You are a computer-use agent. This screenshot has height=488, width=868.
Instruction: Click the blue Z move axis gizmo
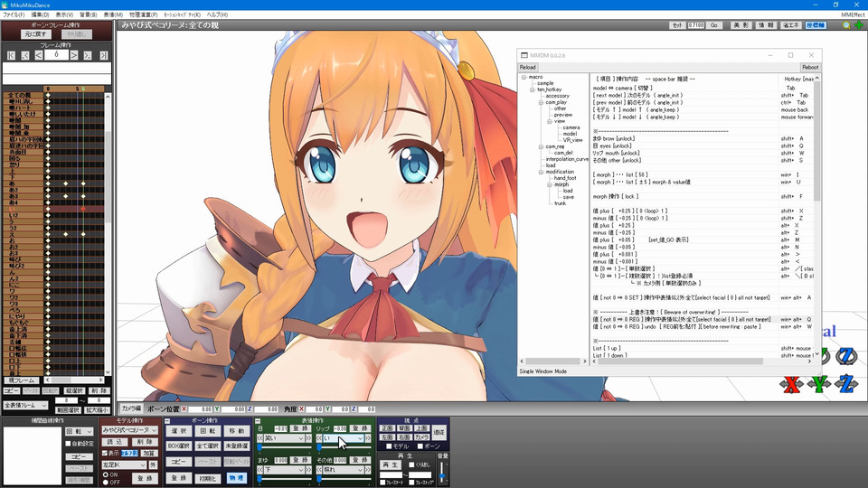coord(846,383)
